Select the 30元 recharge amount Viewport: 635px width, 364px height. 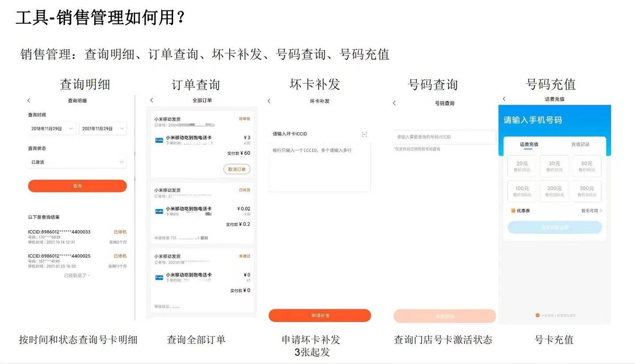coord(555,166)
